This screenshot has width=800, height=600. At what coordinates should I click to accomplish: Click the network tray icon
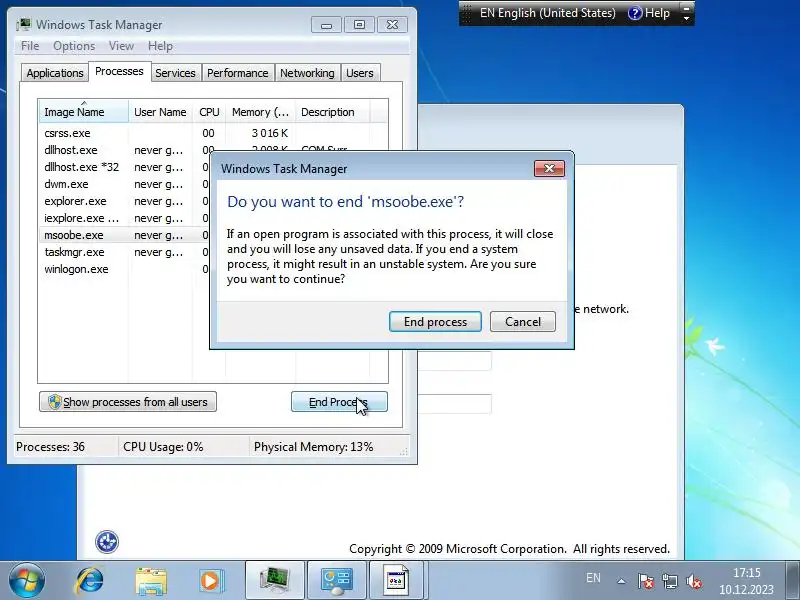[x=670, y=581]
